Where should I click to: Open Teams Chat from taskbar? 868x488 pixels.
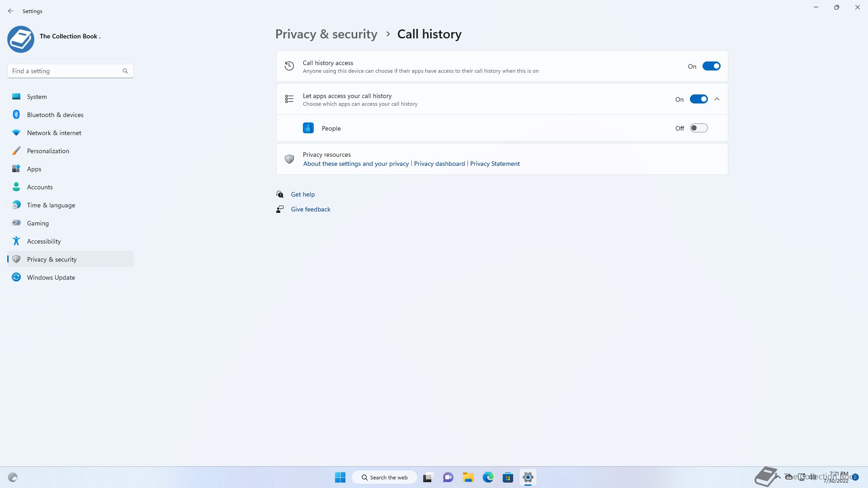[x=448, y=477]
